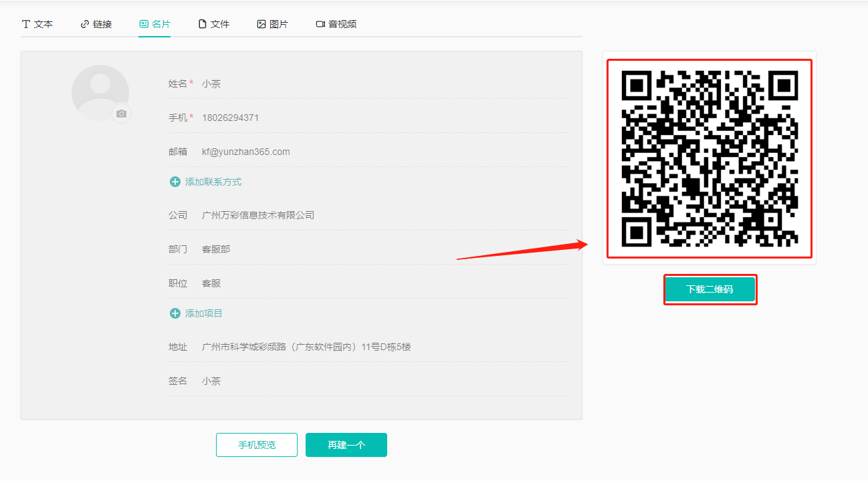
Task: Edit the phone number 18026294371
Action: coord(385,118)
